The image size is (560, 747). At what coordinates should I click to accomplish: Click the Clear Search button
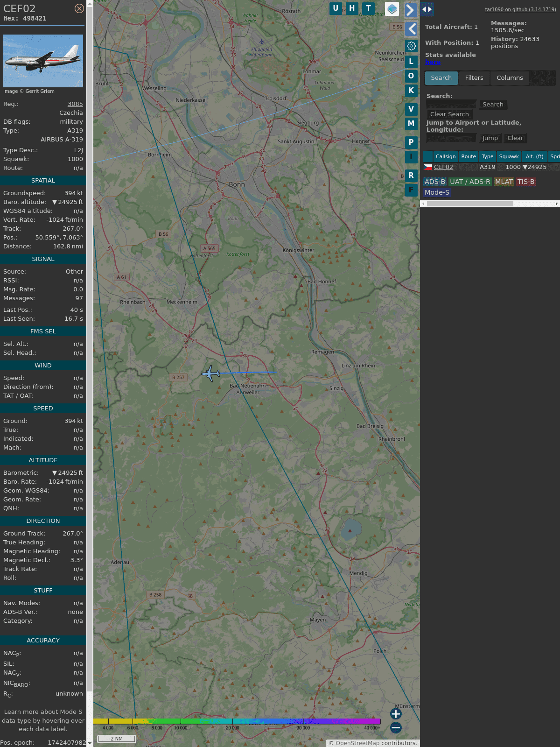[x=449, y=114]
